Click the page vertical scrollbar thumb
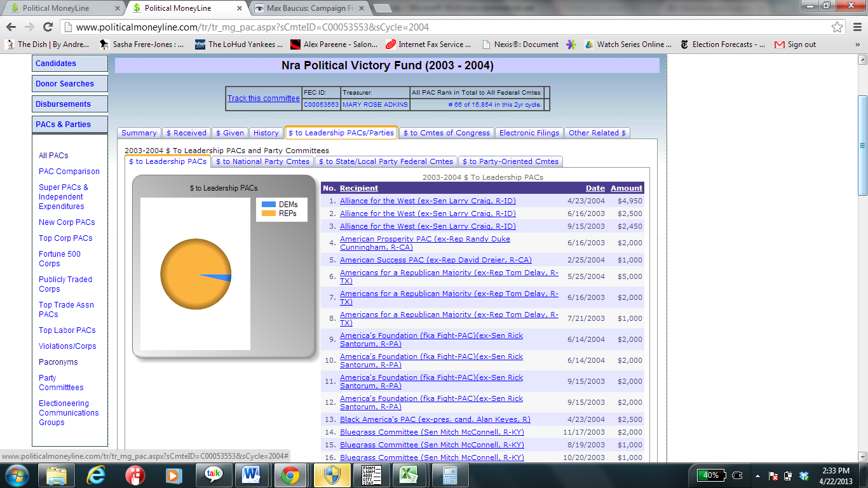The width and height of the screenshot is (868, 488). point(862,146)
